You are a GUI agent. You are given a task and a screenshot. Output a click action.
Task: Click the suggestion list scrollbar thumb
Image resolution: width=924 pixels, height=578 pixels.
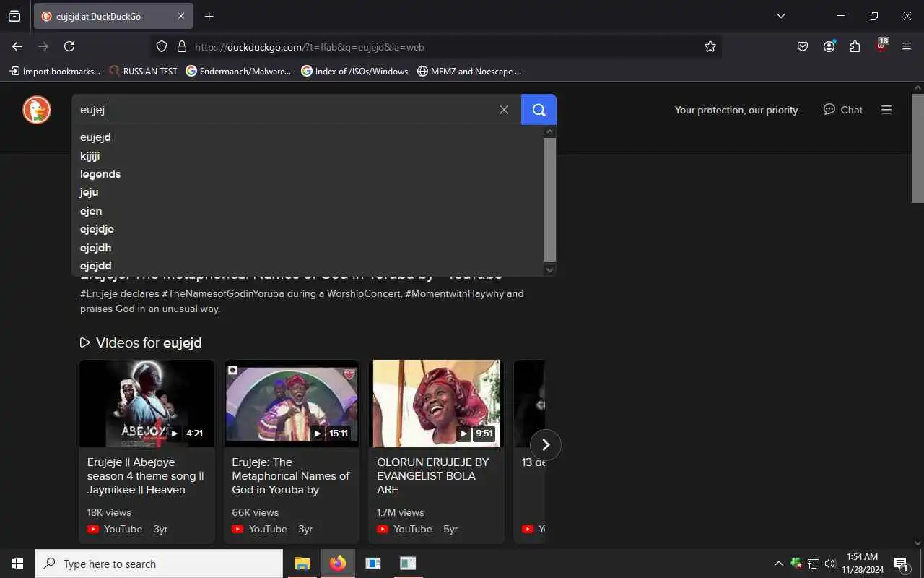pyautogui.click(x=550, y=199)
